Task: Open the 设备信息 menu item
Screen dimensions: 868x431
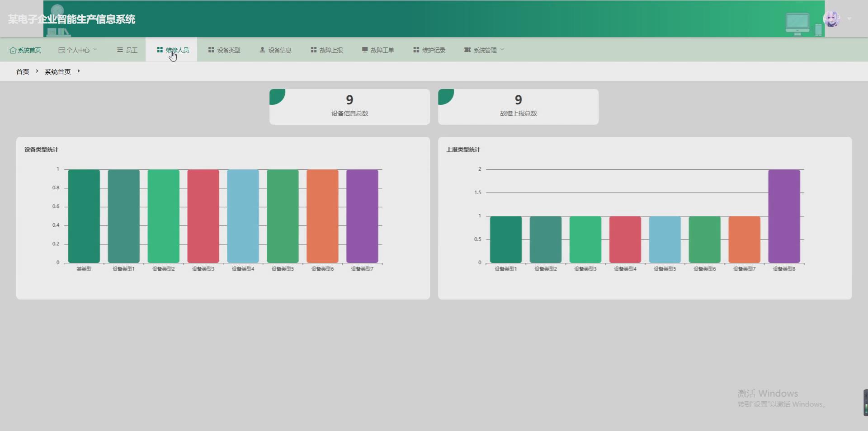Action: click(x=275, y=50)
